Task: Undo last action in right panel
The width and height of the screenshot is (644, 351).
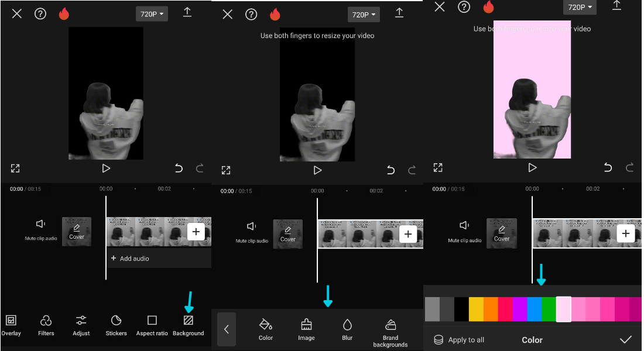Action: pos(608,167)
